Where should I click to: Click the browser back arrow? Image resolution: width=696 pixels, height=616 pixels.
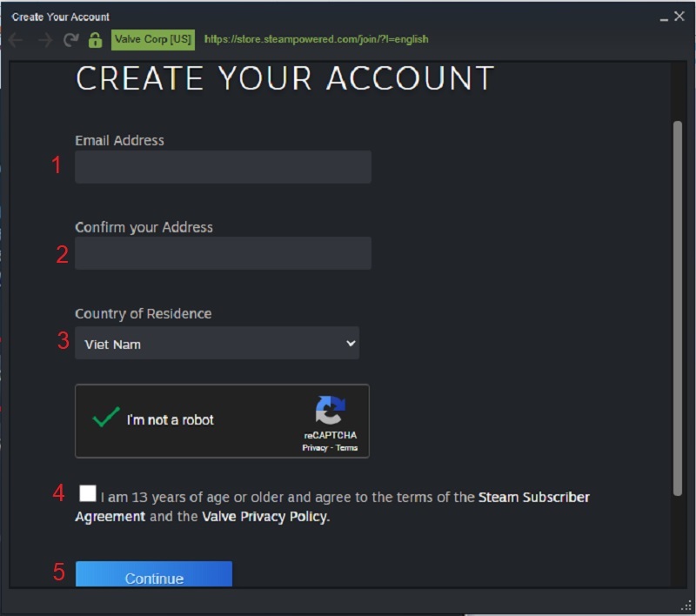(x=16, y=40)
